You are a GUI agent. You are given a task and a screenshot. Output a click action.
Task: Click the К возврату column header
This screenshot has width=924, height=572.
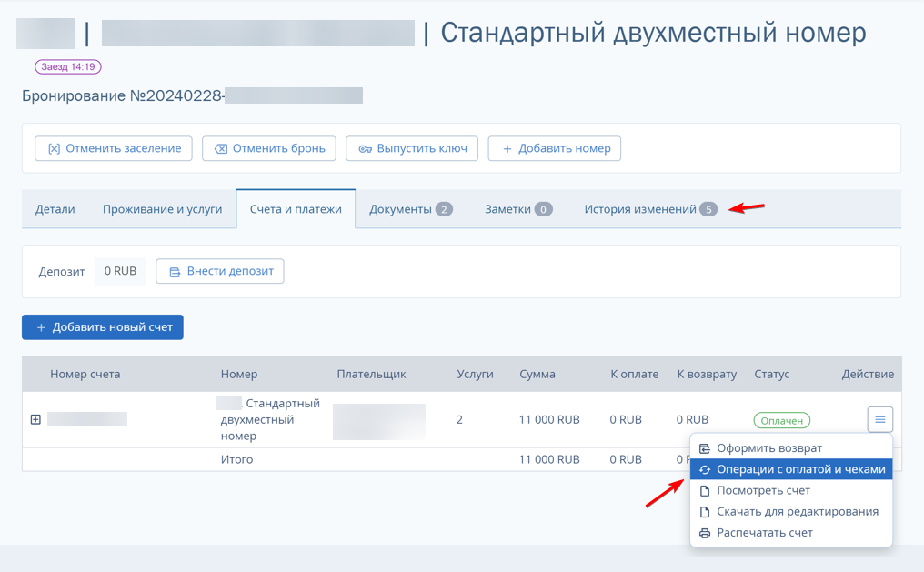[707, 374]
